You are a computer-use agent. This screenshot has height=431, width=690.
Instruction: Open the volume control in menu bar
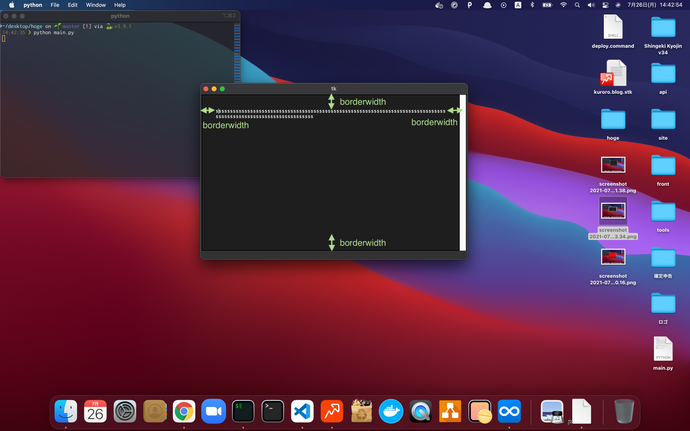pyautogui.click(x=591, y=5)
